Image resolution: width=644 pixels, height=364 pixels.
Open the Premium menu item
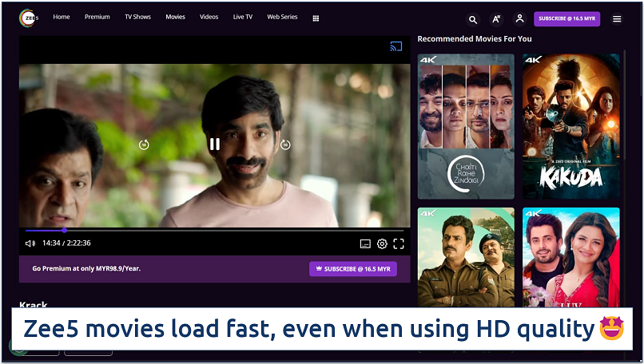pos(97,17)
